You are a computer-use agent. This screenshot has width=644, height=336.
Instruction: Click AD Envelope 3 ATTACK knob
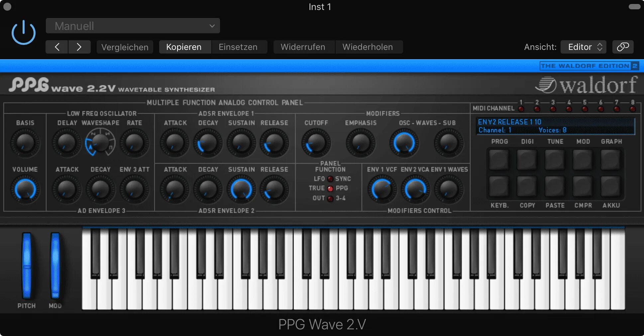pyautogui.click(x=67, y=189)
